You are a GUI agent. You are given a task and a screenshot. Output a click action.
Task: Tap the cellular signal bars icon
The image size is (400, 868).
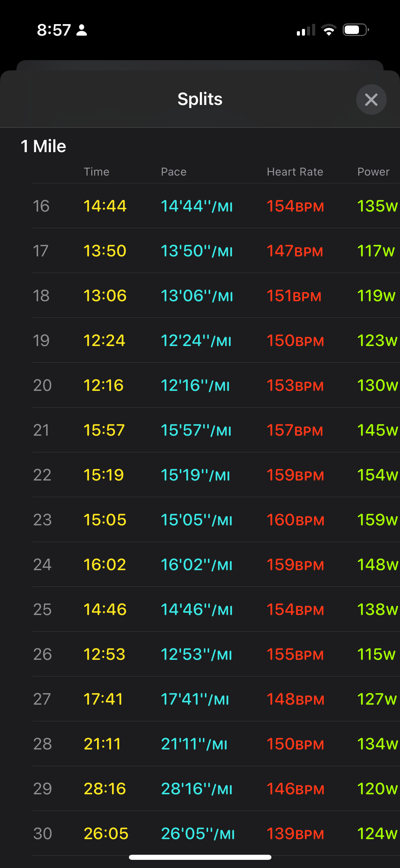(x=306, y=30)
